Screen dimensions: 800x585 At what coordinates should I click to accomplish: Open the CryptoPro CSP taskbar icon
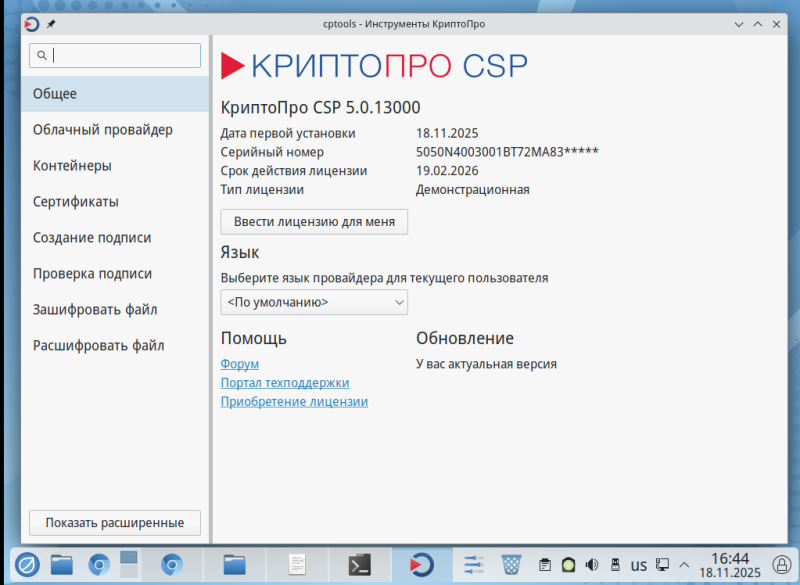click(x=420, y=565)
